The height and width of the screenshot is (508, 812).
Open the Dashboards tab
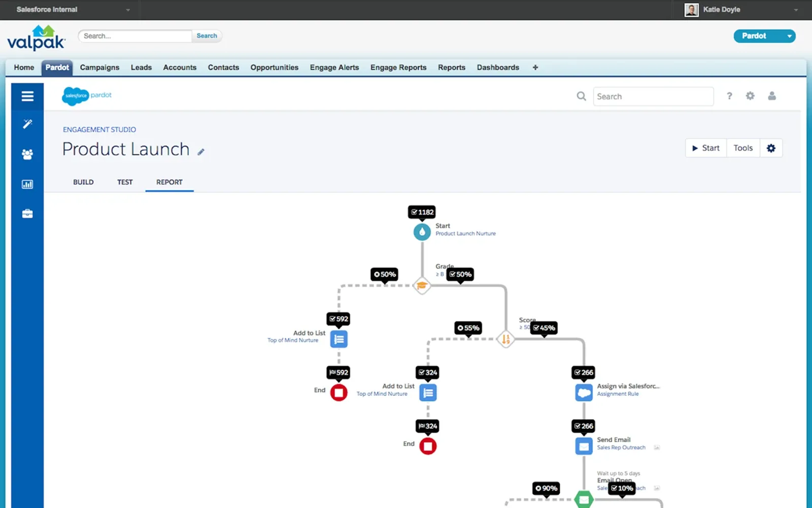498,67
